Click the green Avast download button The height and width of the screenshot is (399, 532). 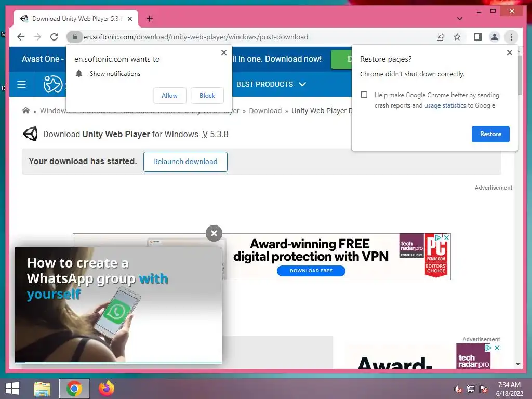(341, 59)
